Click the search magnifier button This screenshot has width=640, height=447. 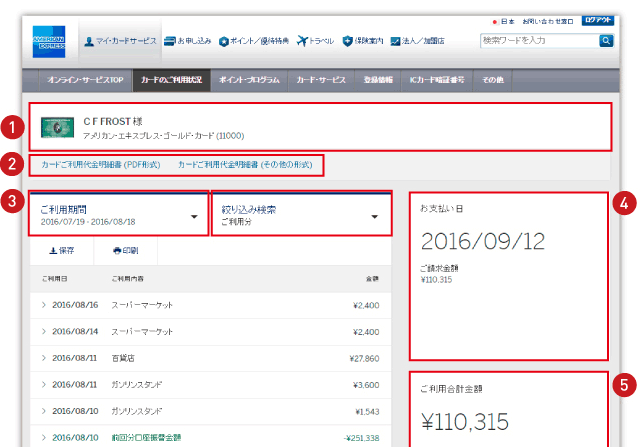point(605,41)
